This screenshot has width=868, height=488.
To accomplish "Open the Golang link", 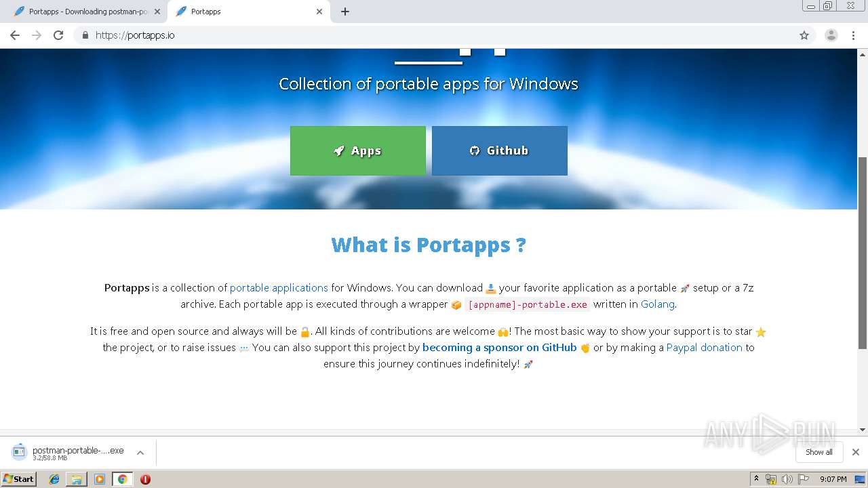I will [658, 304].
